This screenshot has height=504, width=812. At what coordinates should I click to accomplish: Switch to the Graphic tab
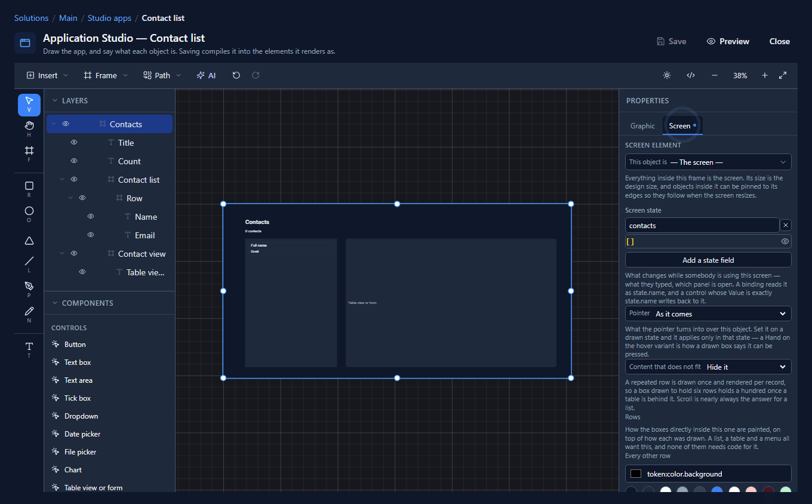coord(642,126)
